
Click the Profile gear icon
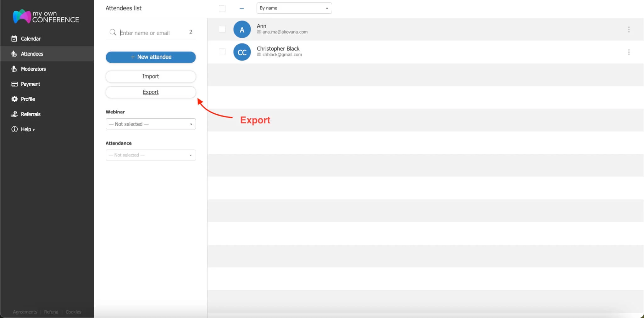[14, 99]
